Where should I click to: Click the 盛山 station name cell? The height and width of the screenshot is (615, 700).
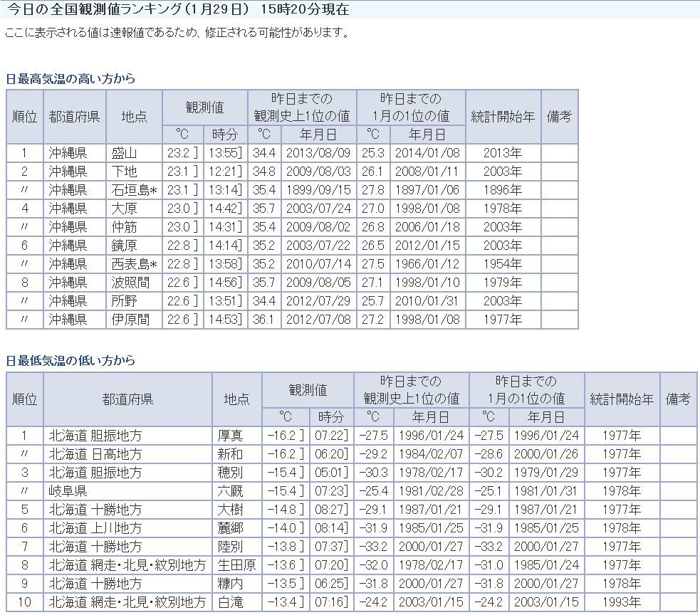pos(124,153)
